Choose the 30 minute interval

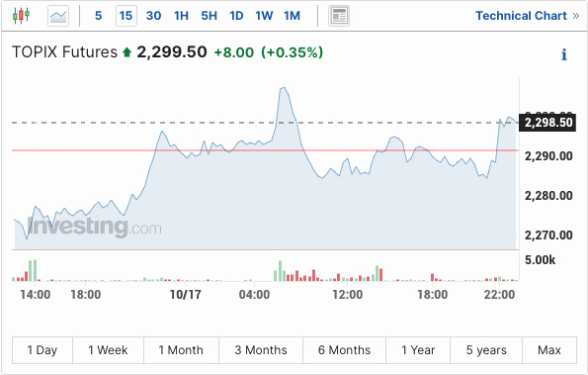click(154, 16)
